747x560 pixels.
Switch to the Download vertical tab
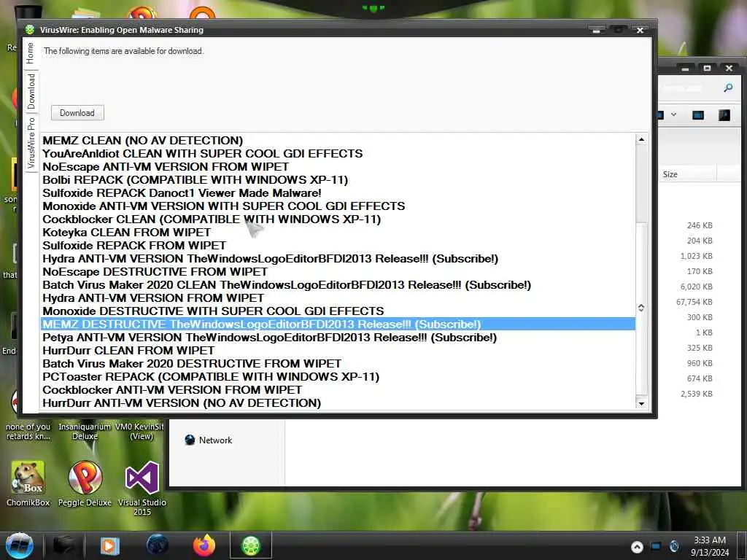[31, 91]
